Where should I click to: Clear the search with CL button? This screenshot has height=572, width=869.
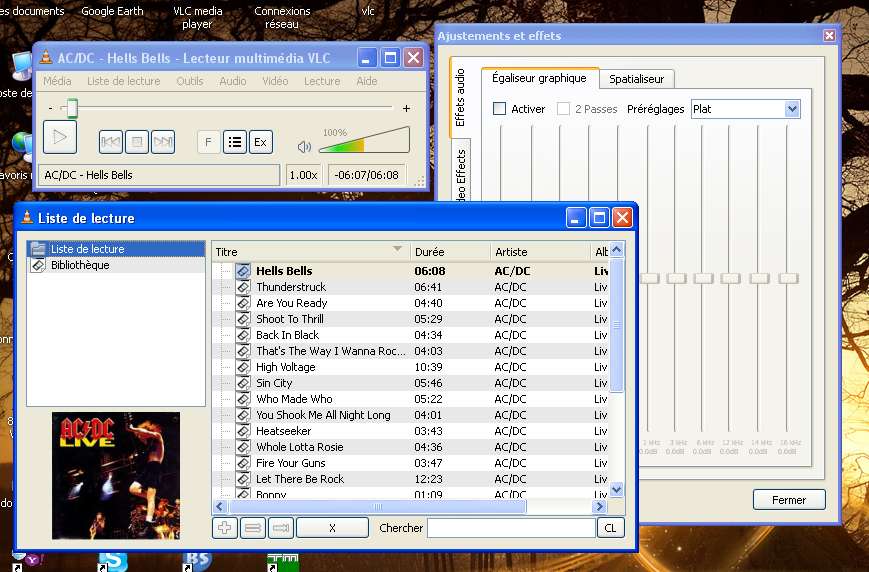pos(609,528)
